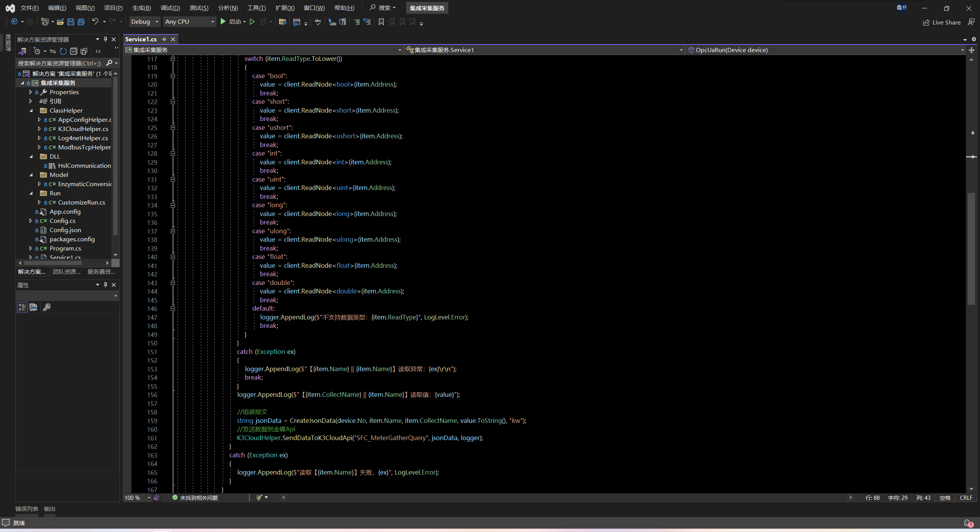
Task: Select App.config in Solution Explorer
Action: click(x=65, y=211)
